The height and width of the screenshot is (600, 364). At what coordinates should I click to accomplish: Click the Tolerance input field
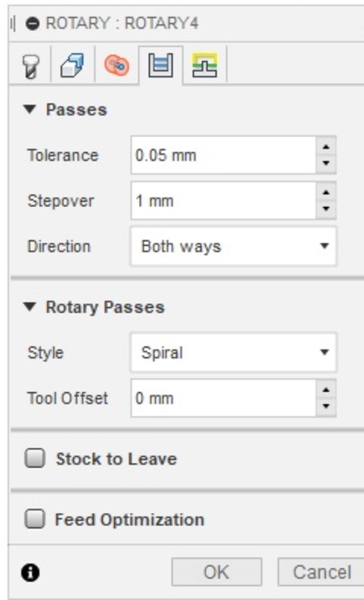[224, 156]
